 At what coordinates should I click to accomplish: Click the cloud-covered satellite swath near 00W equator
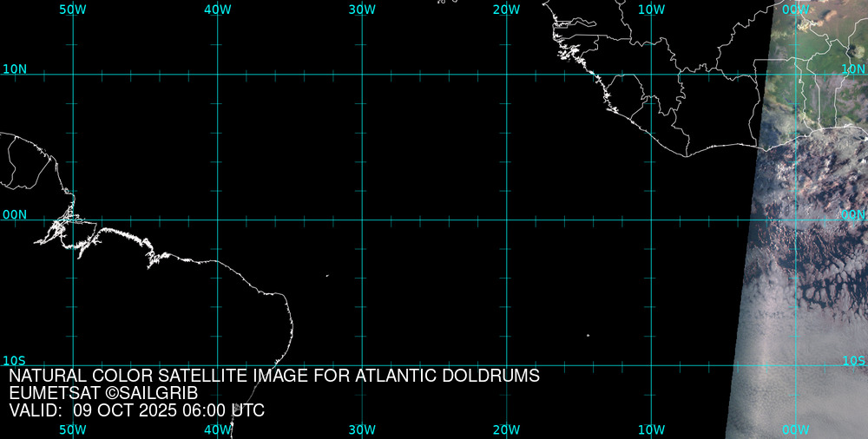click(x=807, y=226)
